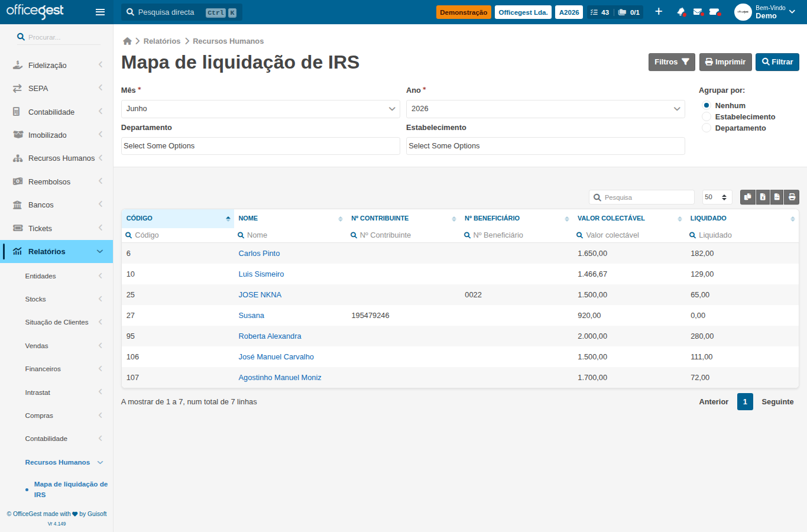The width and height of the screenshot is (807, 532).
Task: Open the Carlos Pinto employee link
Action: 259,254
